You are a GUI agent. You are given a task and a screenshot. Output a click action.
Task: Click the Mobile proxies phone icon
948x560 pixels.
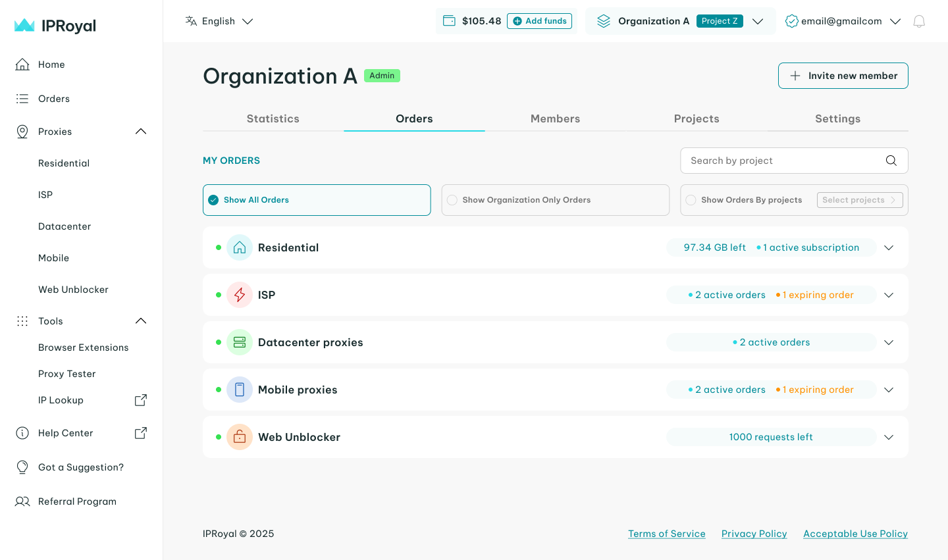coord(240,390)
